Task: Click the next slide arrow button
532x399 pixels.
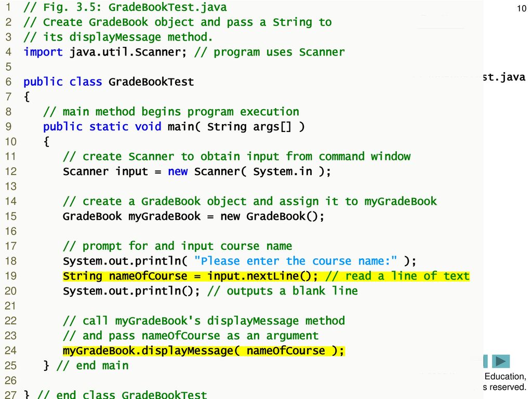Action: (x=501, y=361)
